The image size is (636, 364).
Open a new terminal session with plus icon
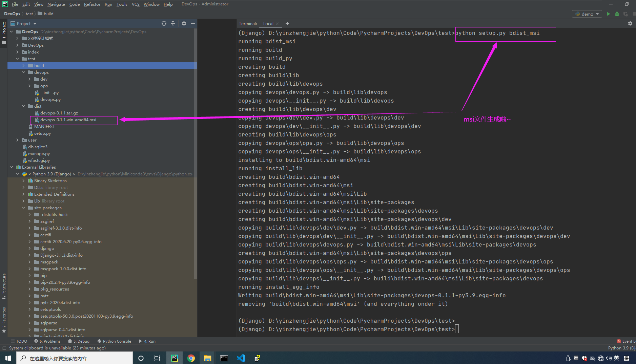(287, 23)
